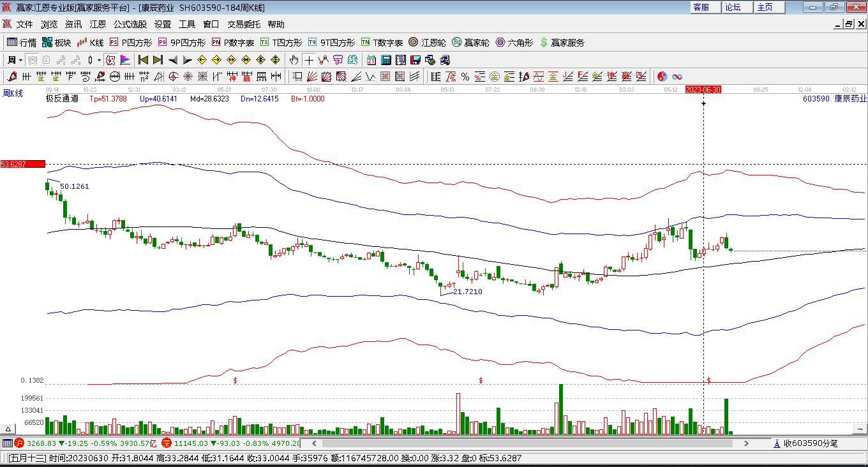Open the 板块 sector view
The height and width of the screenshot is (467, 868).
(x=57, y=43)
